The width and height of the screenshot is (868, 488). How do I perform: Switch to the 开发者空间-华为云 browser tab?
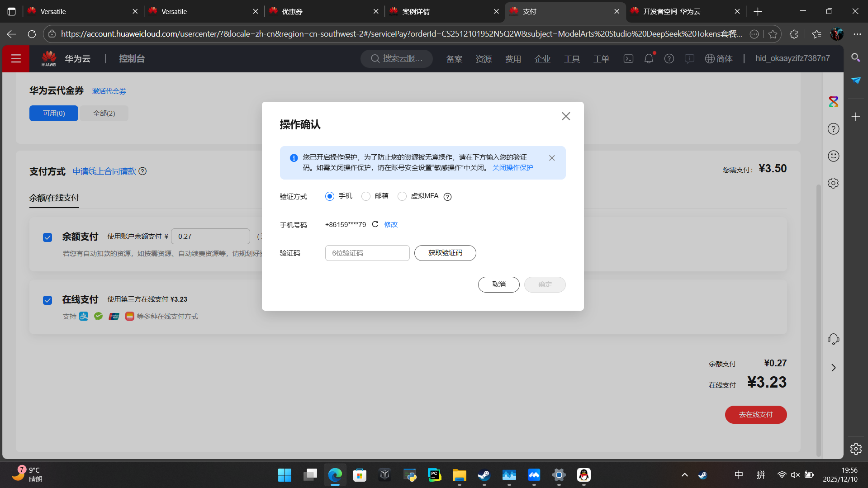tap(685, 11)
